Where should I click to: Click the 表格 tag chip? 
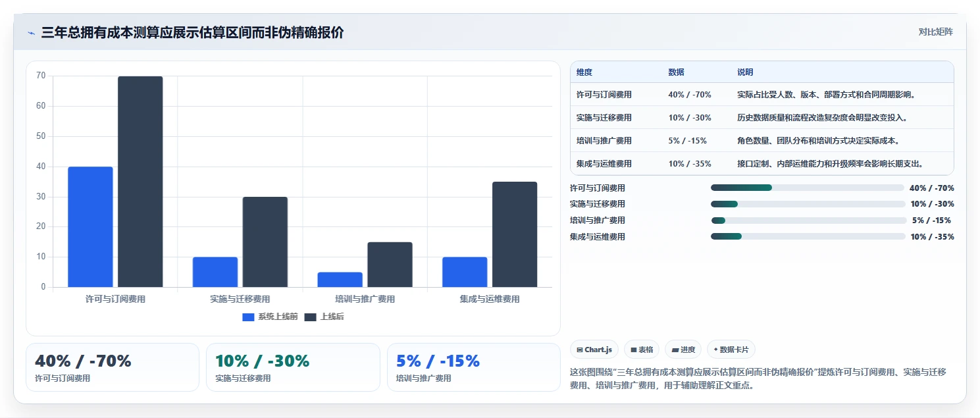tap(642, 350)
